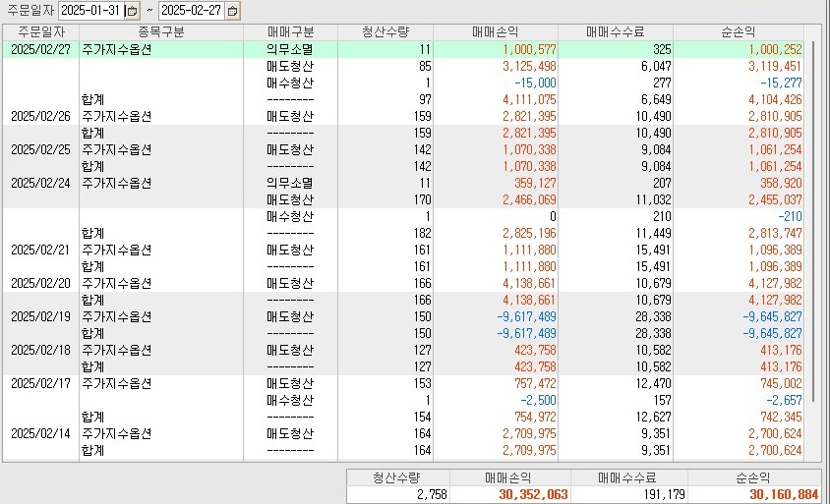Screen dimensions: 830x504
Task: Click the -2,500 loss value
Action: click(x=538, y=400)
